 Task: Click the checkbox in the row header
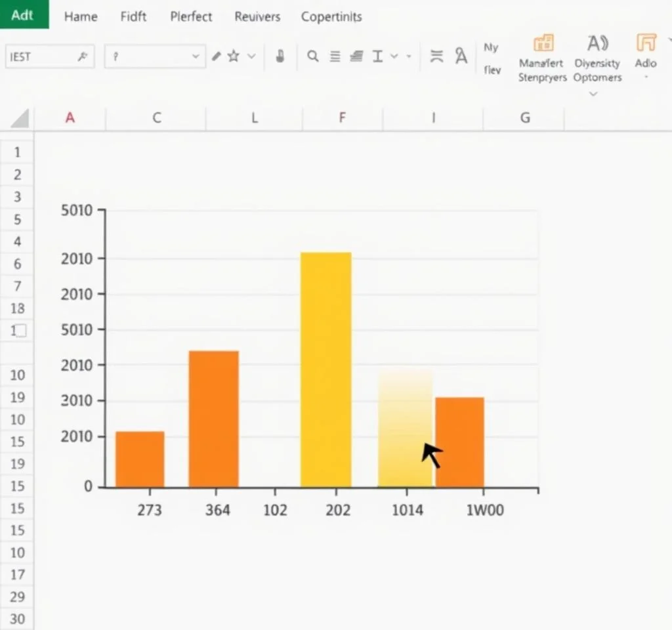20,331
